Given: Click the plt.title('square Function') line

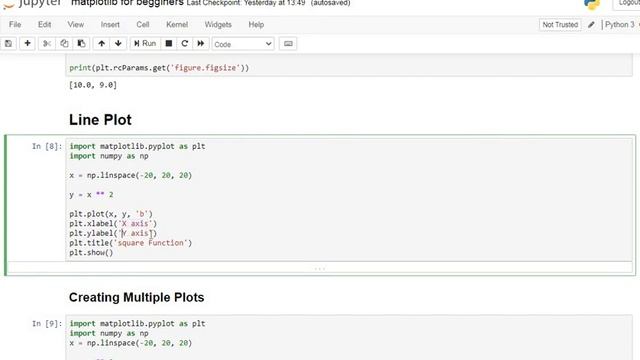Looking at the screenshot, I should click(x=131, y=243).
